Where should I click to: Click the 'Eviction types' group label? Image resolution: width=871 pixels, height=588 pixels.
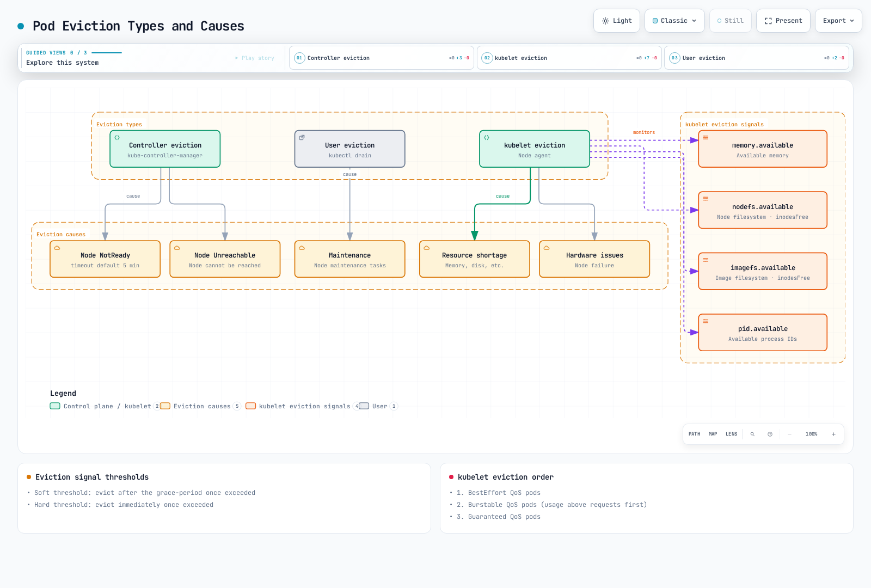119,124
